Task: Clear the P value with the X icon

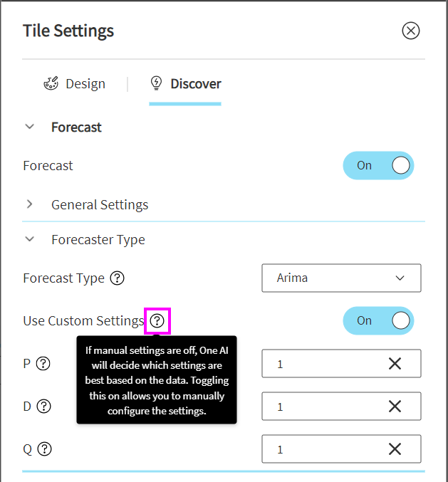Action: [x=395, y=364]
